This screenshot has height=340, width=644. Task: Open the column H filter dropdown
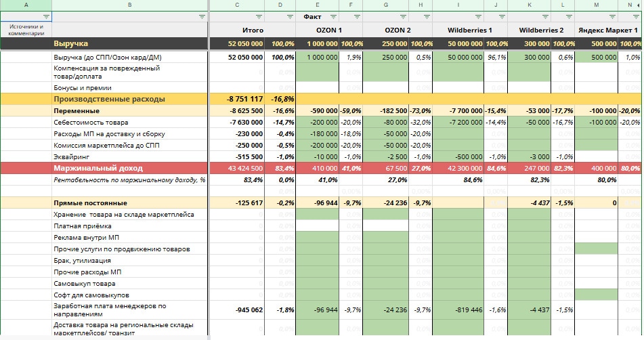coord(426,16)
